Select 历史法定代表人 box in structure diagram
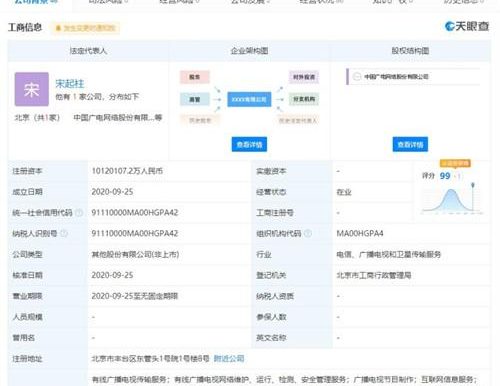500x386 pixels. point(298,120)
